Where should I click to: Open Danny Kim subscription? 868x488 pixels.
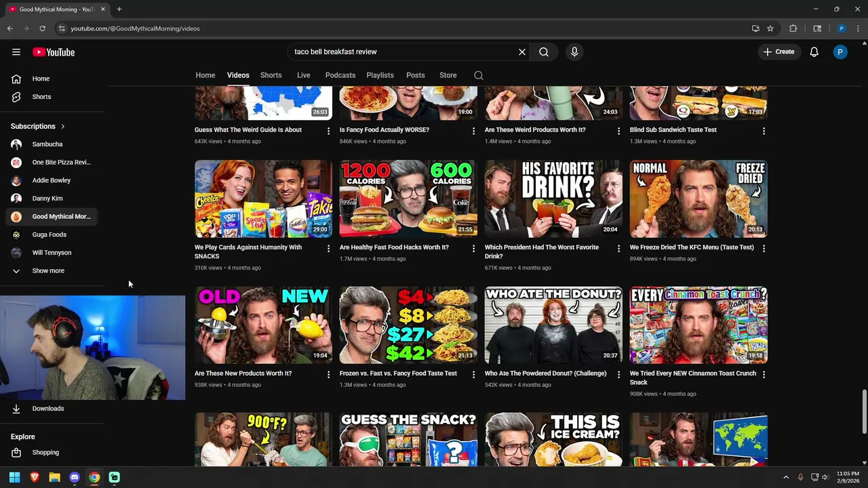[52, 199]
